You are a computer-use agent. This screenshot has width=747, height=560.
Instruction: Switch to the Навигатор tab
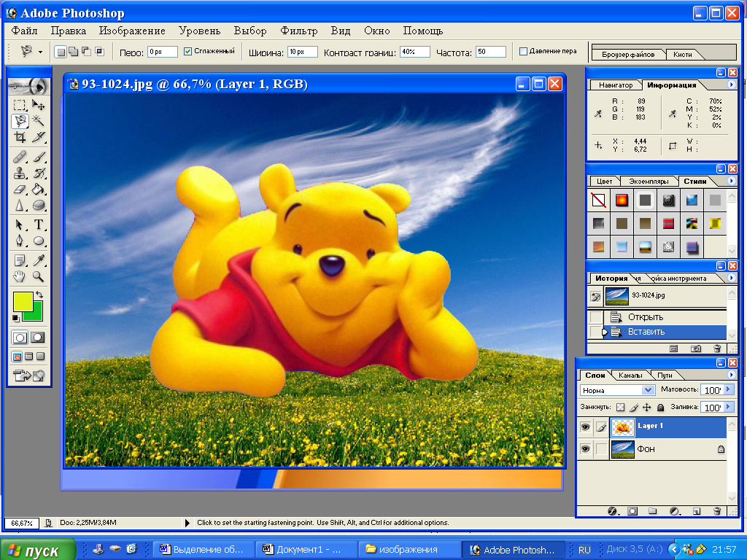point(616,85)
